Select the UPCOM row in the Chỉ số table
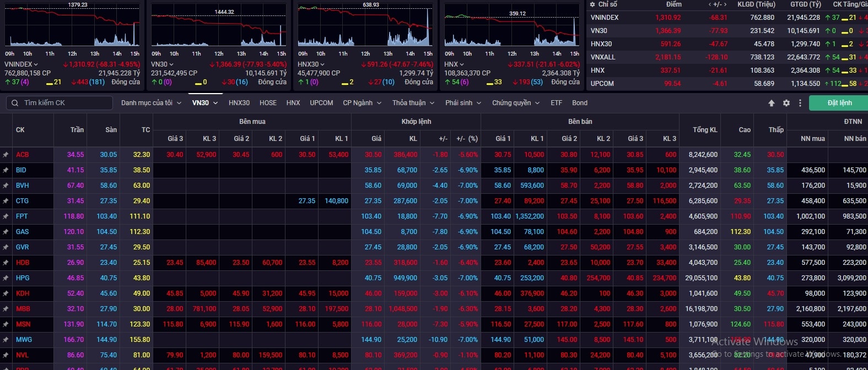This screenshot has height=370, width=868. pyautogui.click(x=727, y=84)
